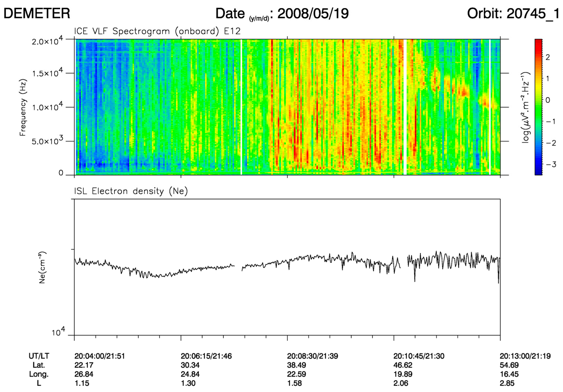Click the latitude value 46.62

pos(403,365)
